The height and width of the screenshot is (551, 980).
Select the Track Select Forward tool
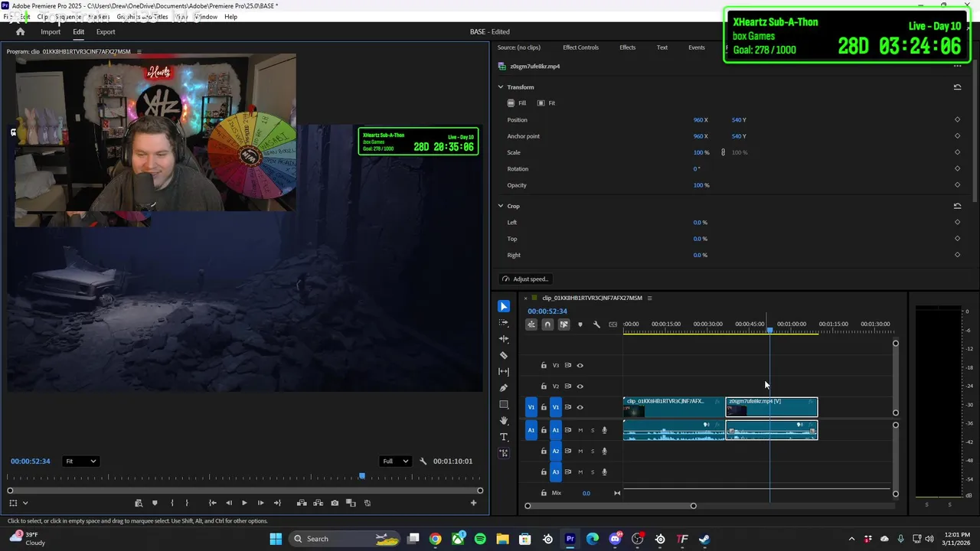[x=504, y=322]
